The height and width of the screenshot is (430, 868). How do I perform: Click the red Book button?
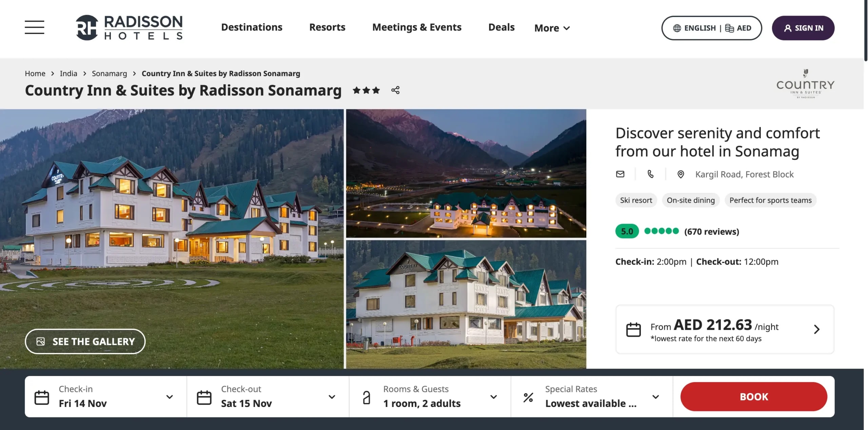click(x=754, y=397)
